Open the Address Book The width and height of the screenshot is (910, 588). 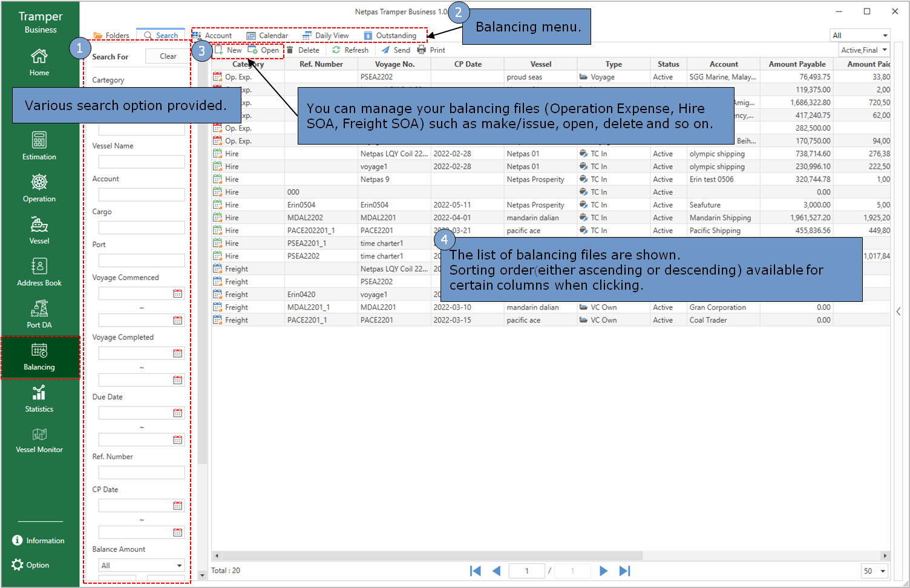39,272
